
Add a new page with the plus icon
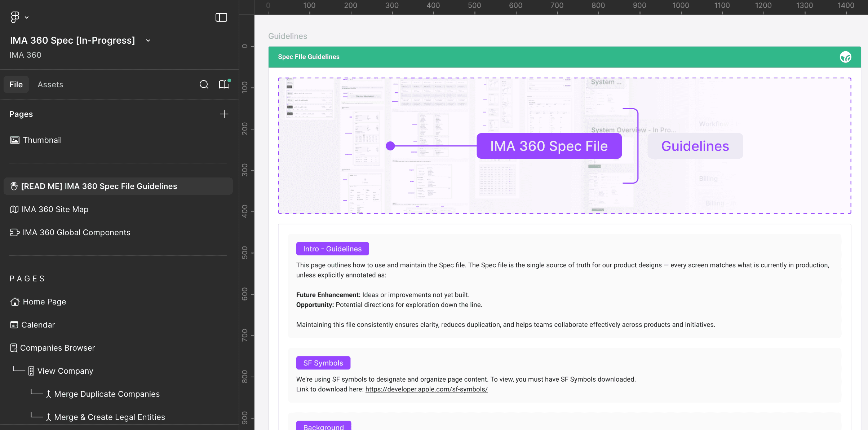pos(224,114)
